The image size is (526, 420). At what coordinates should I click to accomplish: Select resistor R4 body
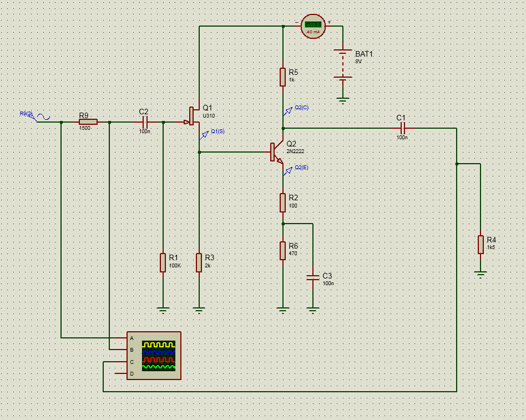[x=481, y=245]
